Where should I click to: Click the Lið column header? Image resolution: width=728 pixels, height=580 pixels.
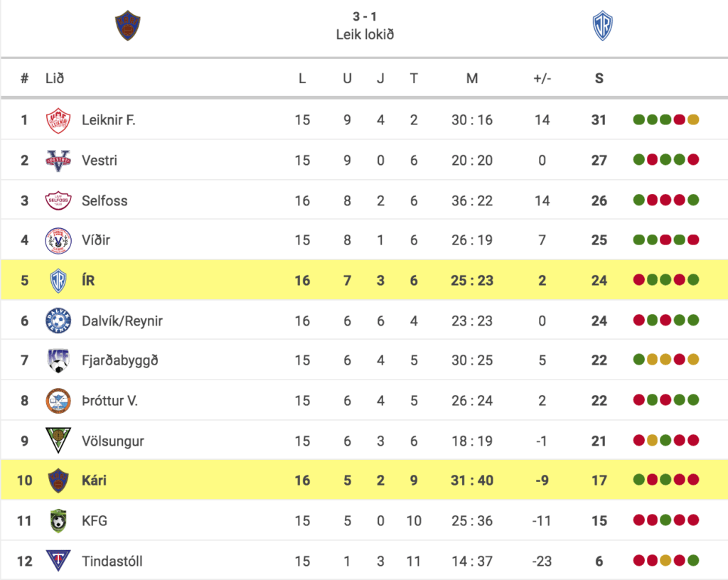(x=55, y=78)
